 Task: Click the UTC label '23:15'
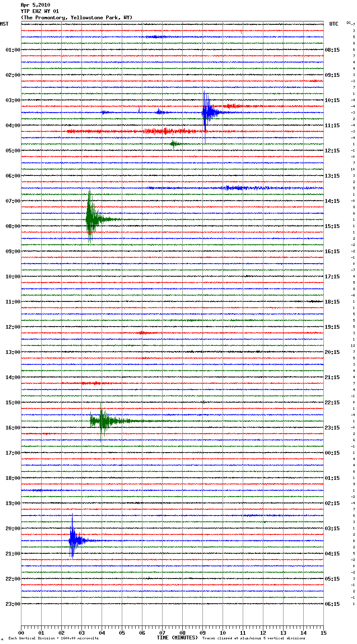332,428
